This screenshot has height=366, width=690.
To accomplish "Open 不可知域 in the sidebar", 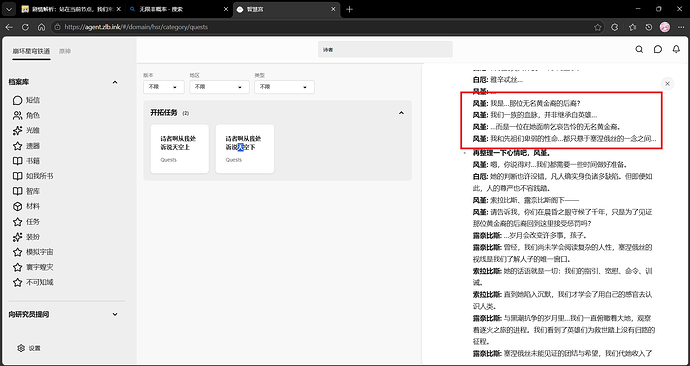I will point(33,282).
